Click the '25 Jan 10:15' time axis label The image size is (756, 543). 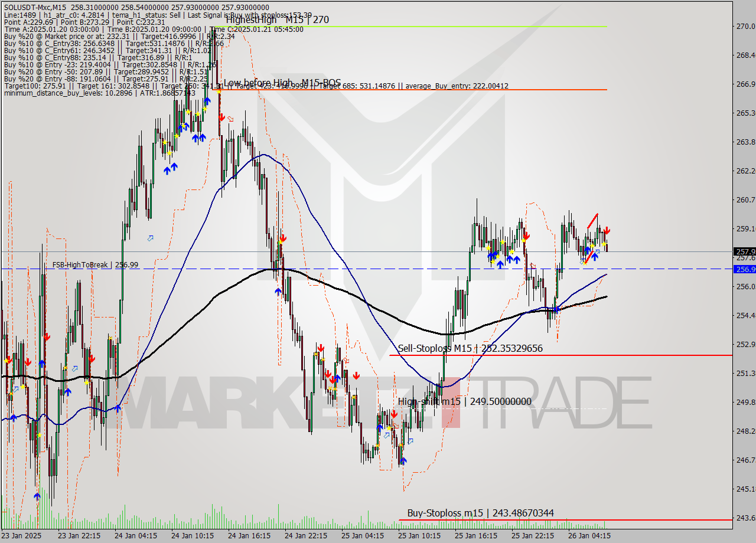click(419, 536)
